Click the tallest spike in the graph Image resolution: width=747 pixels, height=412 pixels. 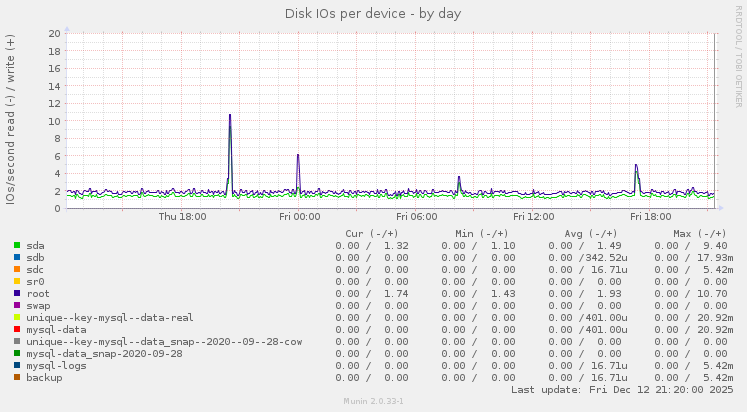point(230,116)
